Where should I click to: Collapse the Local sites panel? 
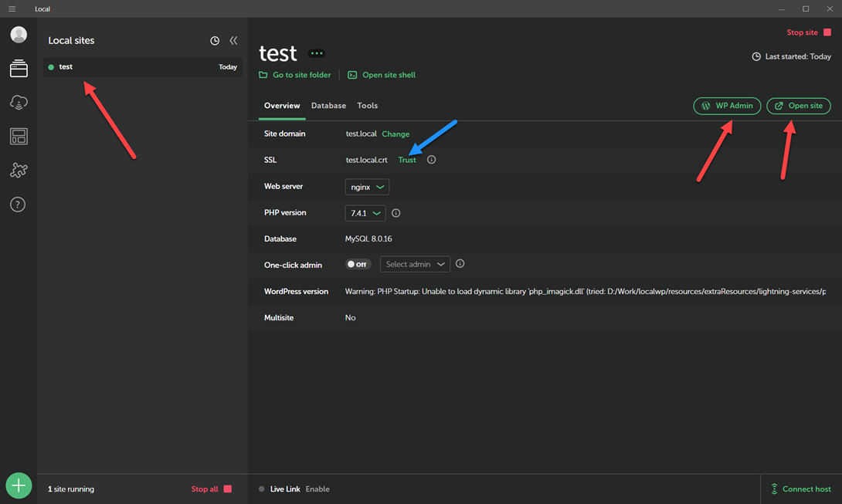(233, 40)
